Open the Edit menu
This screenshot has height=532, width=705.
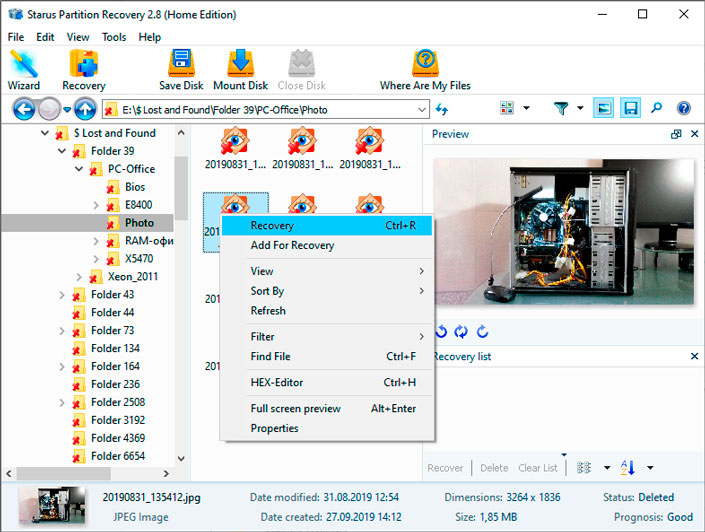pyautogui.click(x=45, y=37)
